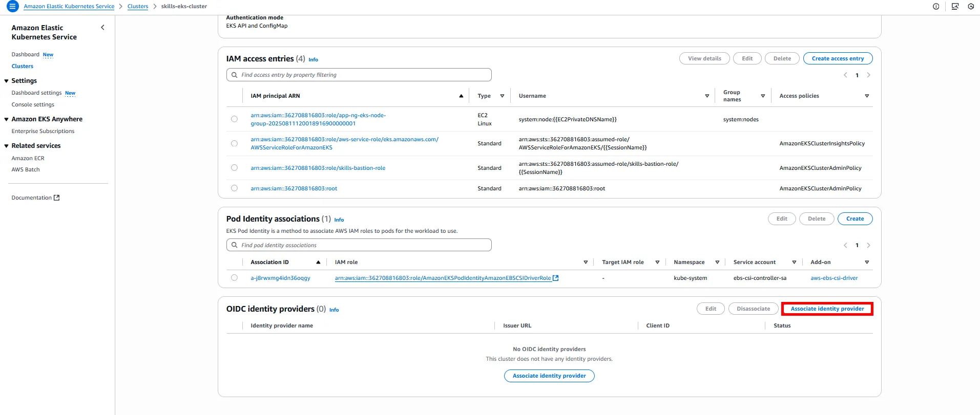Image resolution: width=980 pixels, height=415 pixels.
Task: Click the sort arrow on the IAM role column
Action: 586,263
